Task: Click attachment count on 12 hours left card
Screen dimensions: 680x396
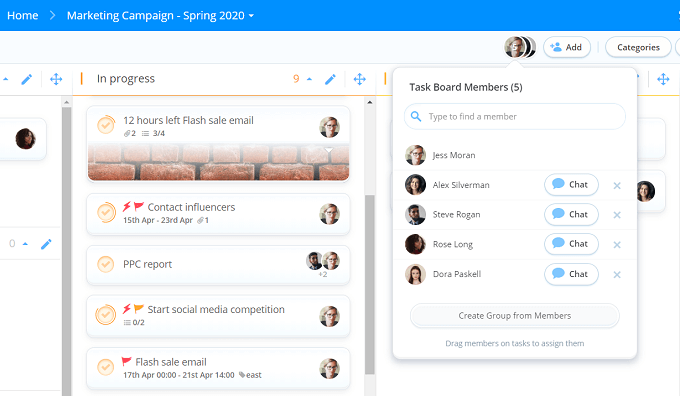Action: [130, 133]
